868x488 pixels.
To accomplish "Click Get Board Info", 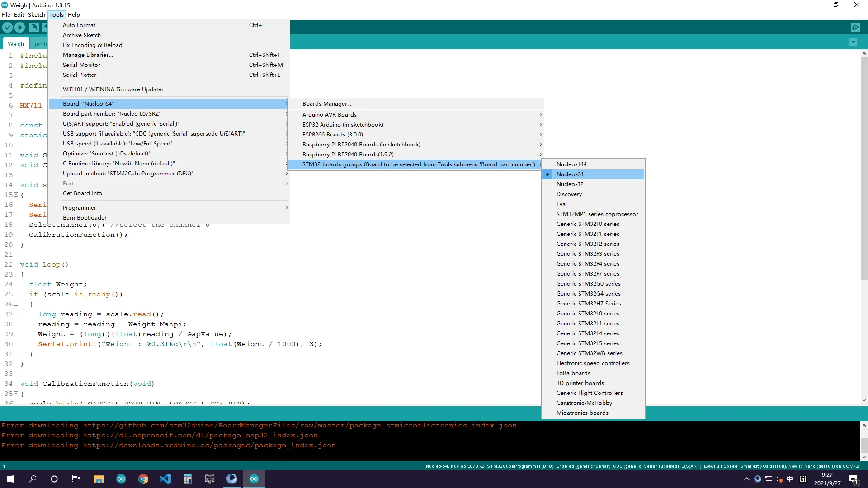I will (x=82, y=193).
